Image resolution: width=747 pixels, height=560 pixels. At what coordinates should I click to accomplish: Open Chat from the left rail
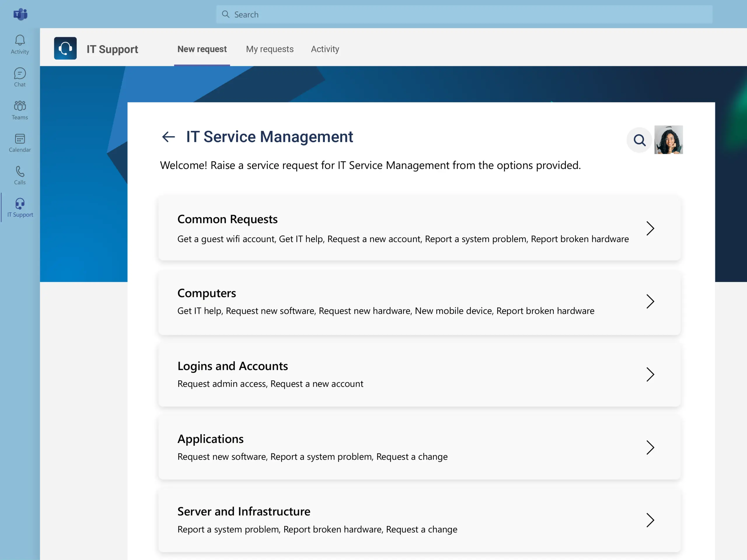click(x=20, y=77)
